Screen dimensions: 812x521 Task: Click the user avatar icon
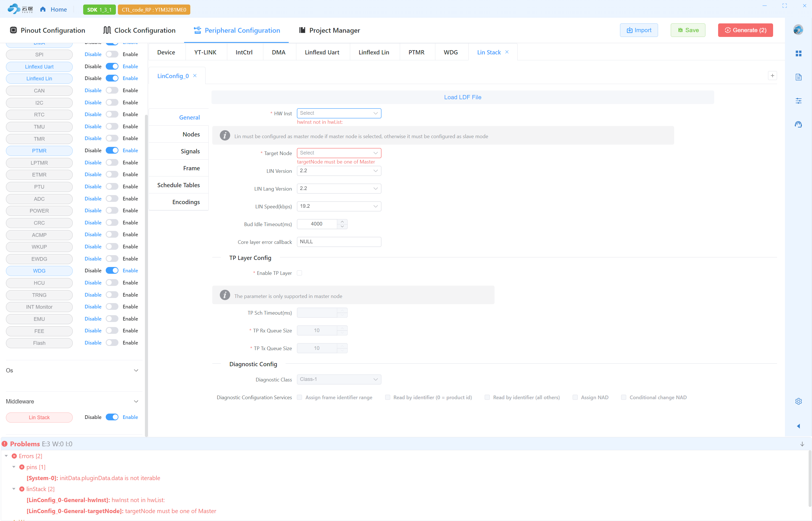pos(798,30)
